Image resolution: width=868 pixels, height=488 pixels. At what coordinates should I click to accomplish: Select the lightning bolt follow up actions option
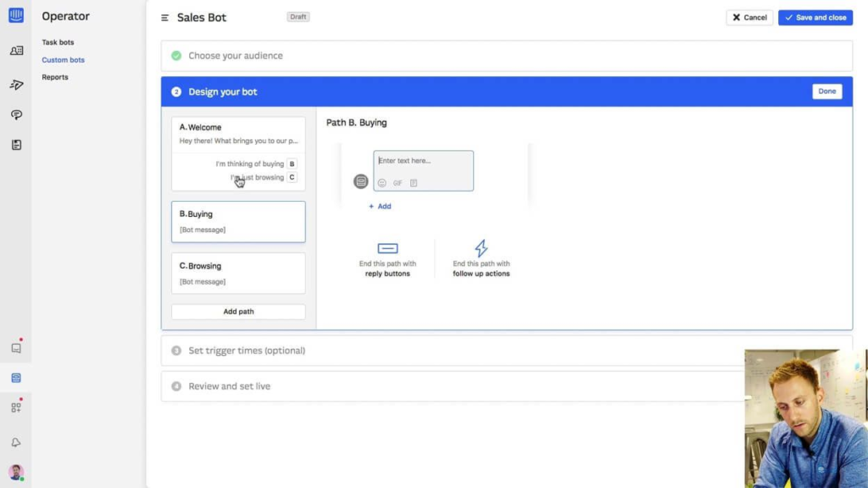click(481, 258)
